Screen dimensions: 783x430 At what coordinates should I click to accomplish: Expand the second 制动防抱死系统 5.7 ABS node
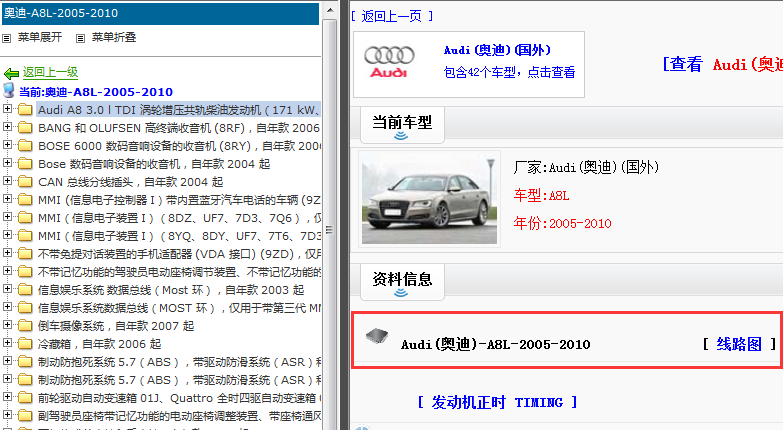(x=7, y=378)
